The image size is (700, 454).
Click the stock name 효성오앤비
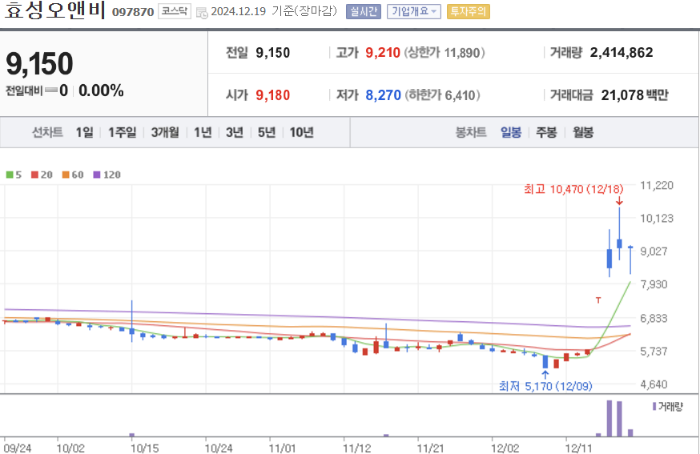[x=55, y=10]
